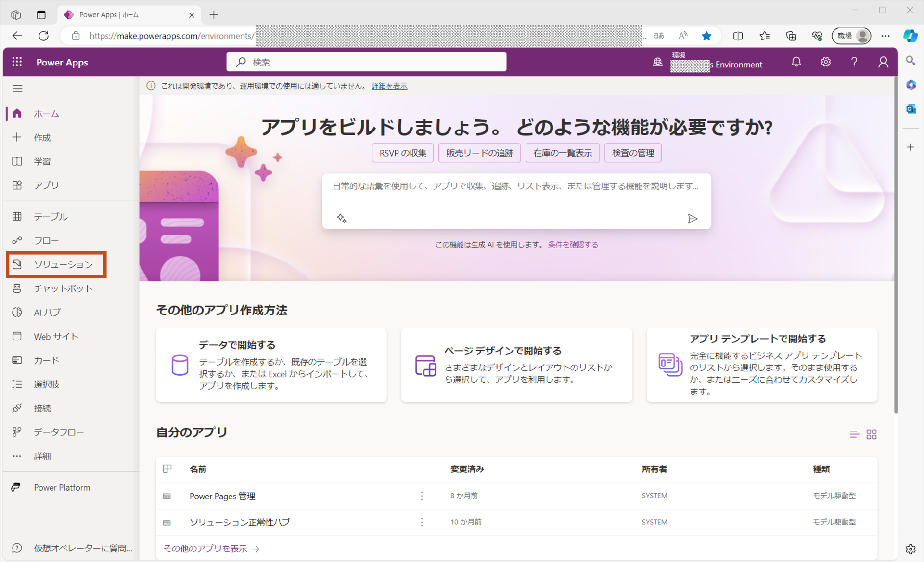Screen dimensions: 924x562
Task: Toggle the favorite star for this page
Action: coord(706,36)
